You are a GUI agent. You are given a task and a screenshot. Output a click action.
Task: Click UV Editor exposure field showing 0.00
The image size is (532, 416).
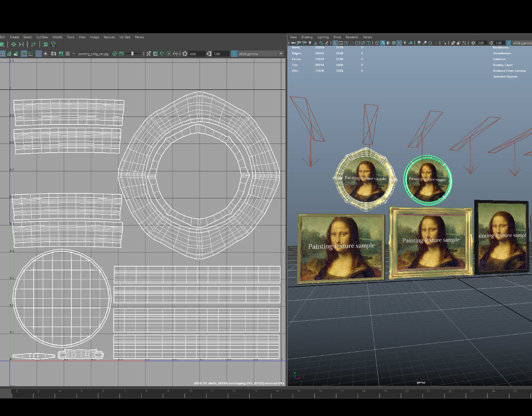tap(197, 54)
